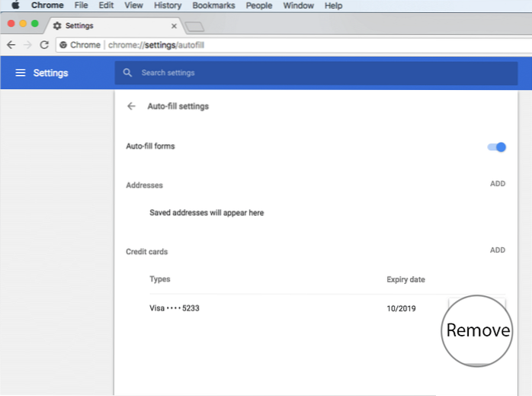Add a new credit card
This screenshot has width=532, height=396.
[497, 250]
